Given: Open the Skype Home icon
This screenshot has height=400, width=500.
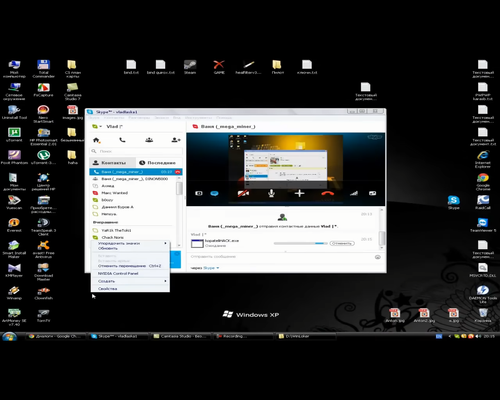Looking at the screenshot, I should [96, 140].
